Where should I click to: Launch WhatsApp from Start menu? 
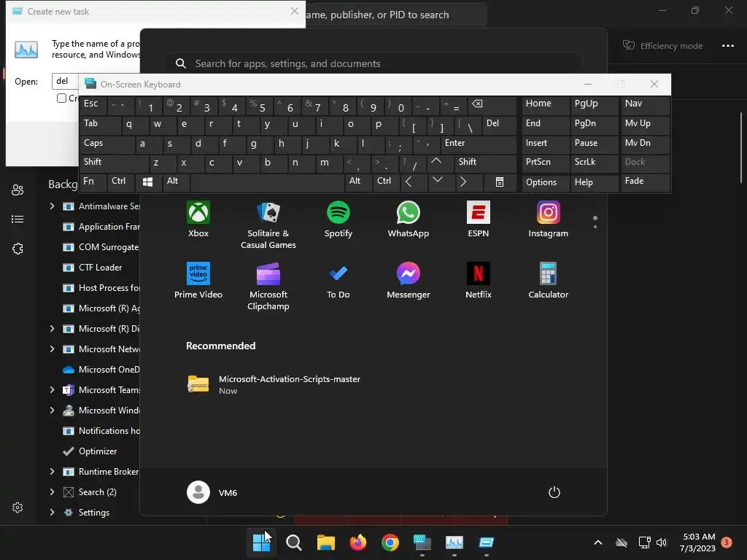click(409, 219)
